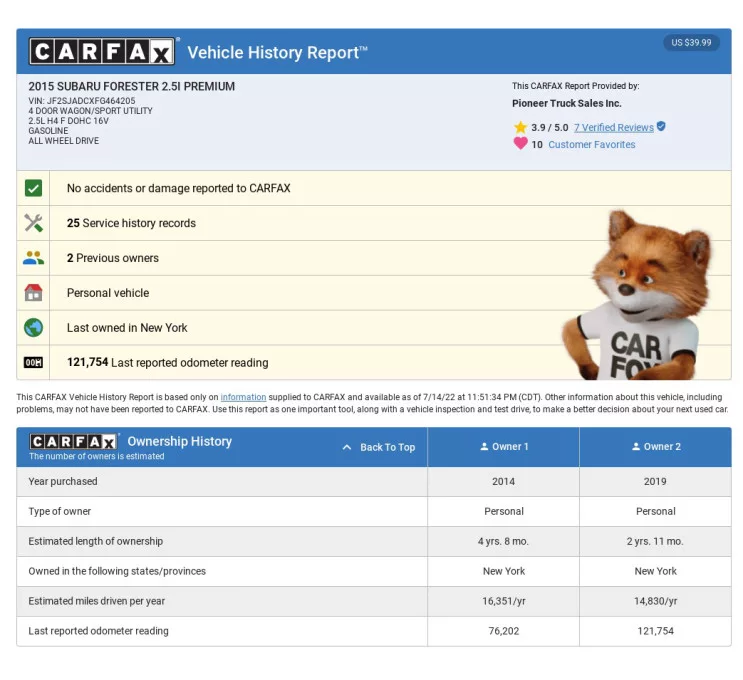Image resolution: width=743 pixels, height=680 pixels.
Task: Click the service history wrench icon
Action: [x=33, y=223]
